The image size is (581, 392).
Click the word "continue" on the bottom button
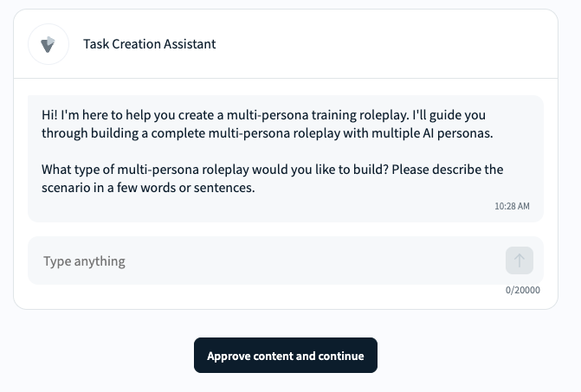tap(341, 356)
